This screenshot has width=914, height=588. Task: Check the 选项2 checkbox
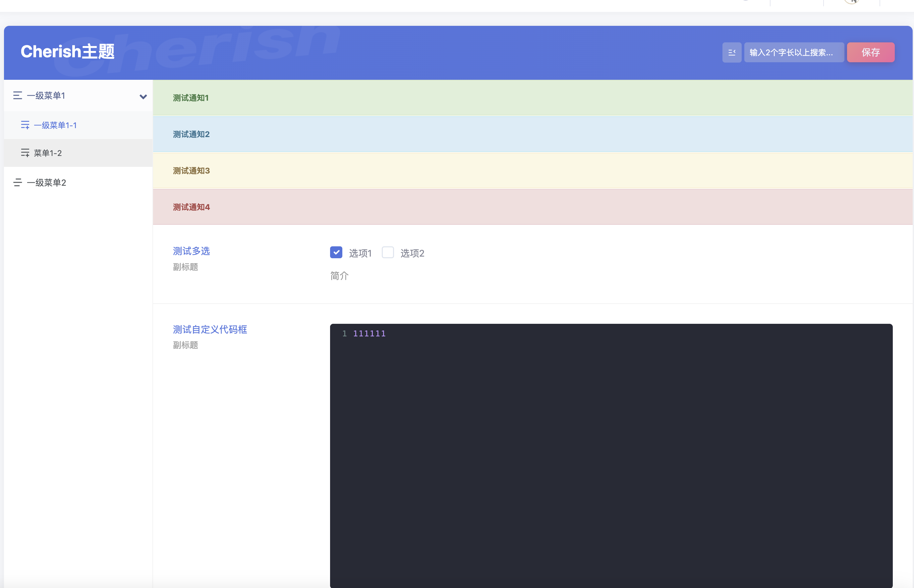click(387, 252)
